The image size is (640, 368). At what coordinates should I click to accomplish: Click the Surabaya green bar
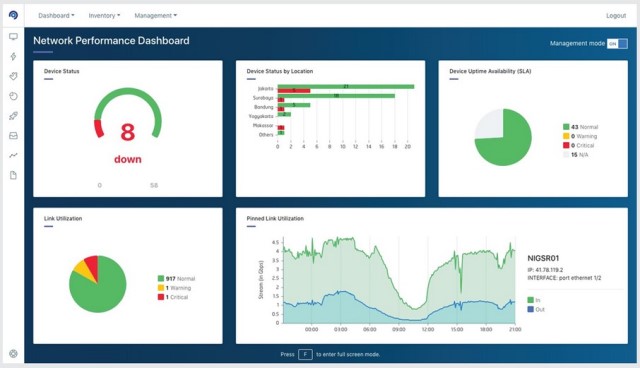click(x=336, y=96)
